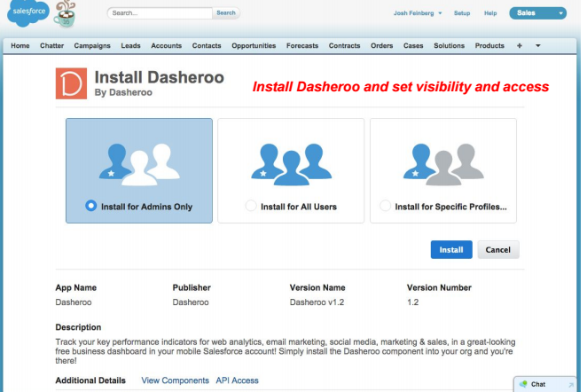Open the API Access link
587x392 pixels.
(x=237, y=380)
